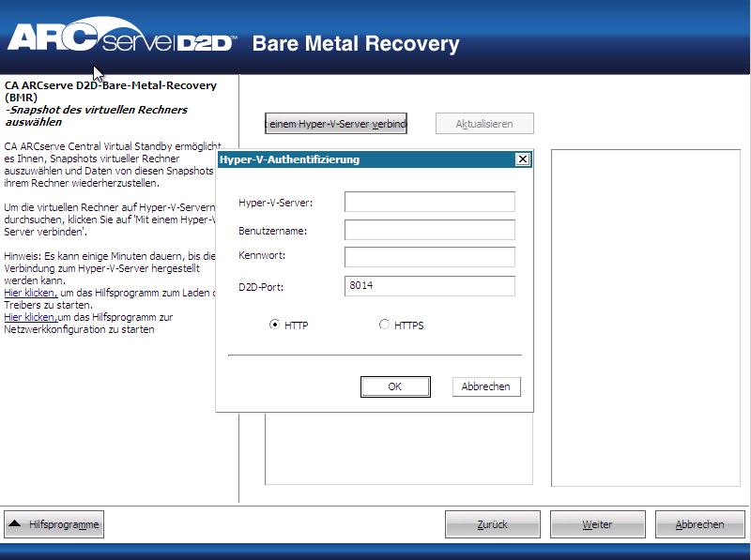Click 'Mit einem Hyper-V-Server verbinden'
The height and width of the screenshot is (560, 751).
(338, 122)
